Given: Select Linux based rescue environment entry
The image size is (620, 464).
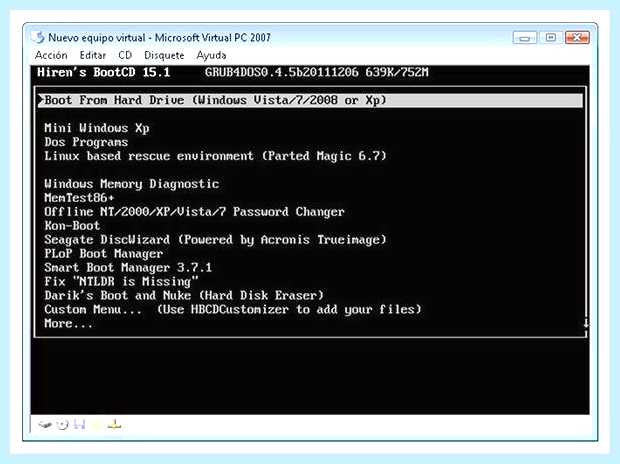Looking at the screenshot, I should click(215, 156).
